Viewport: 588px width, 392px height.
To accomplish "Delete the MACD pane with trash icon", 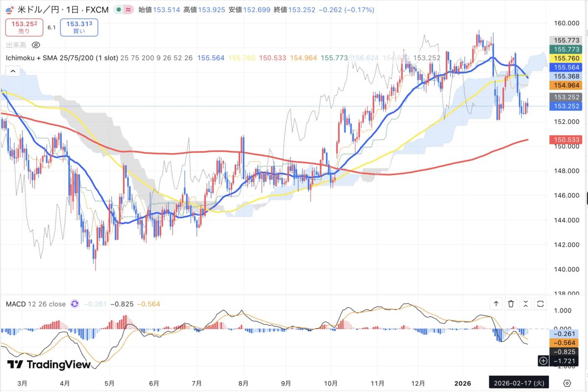I will point(511,304).
